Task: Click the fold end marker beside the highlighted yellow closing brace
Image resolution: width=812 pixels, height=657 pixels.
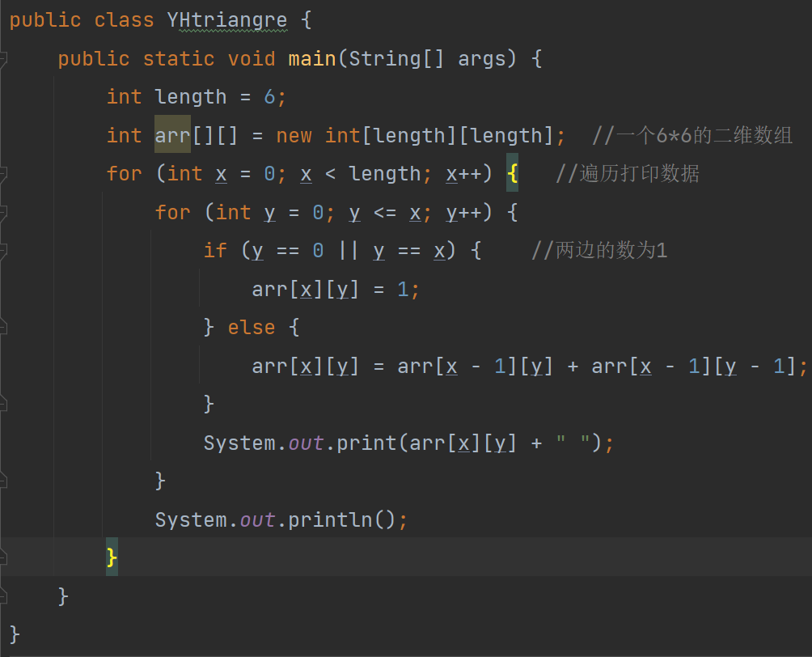Action: [x=2, y=557]
